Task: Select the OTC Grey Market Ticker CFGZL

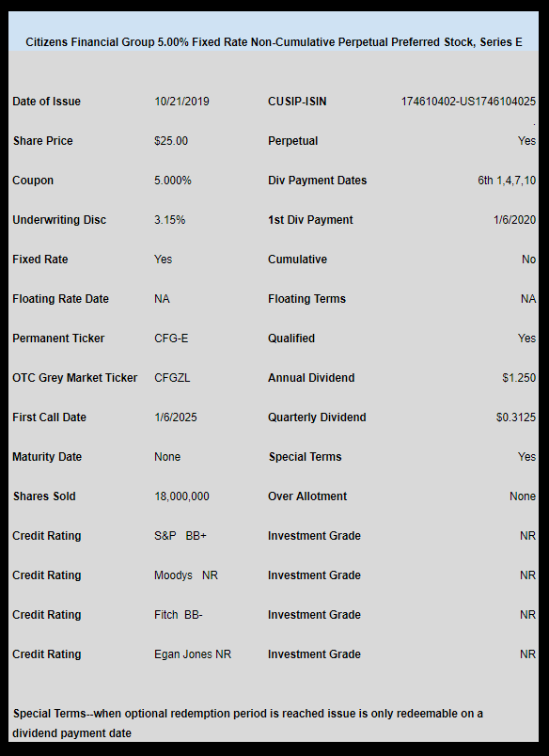Action: click(x=172, y=378)
